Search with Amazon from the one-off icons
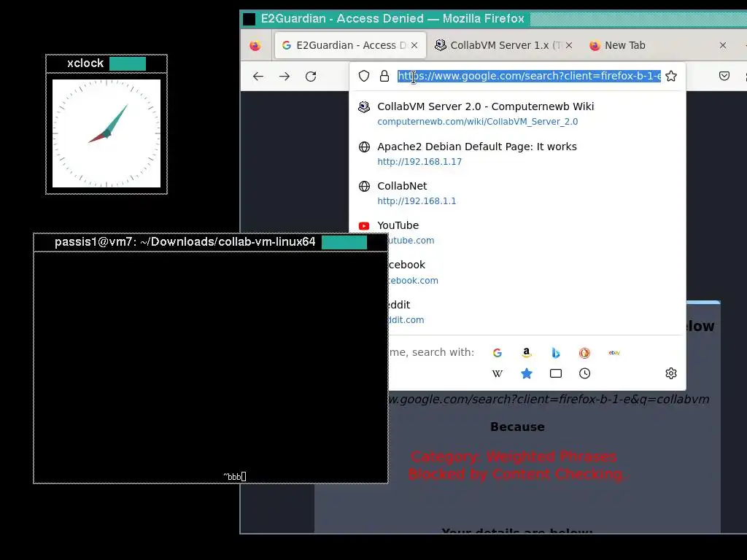 [x=527, y=353]
